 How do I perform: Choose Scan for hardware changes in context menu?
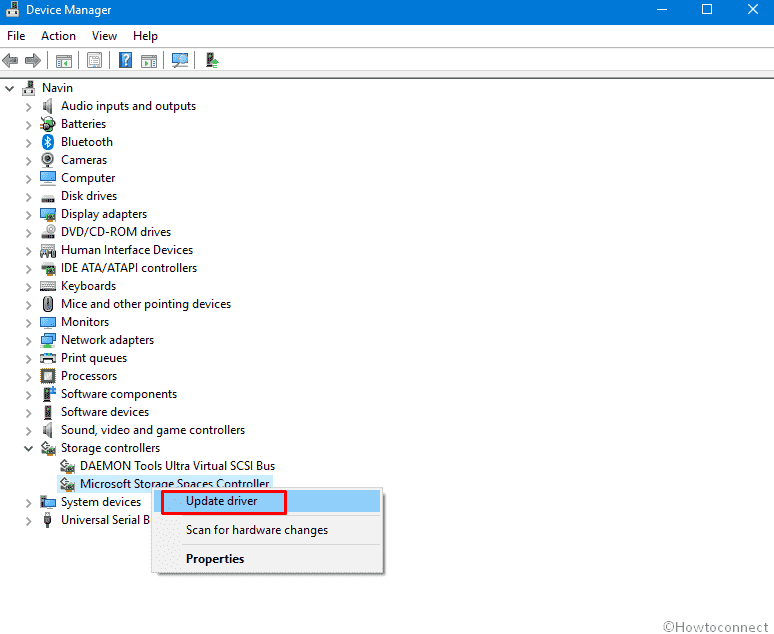tap(267, 530)
